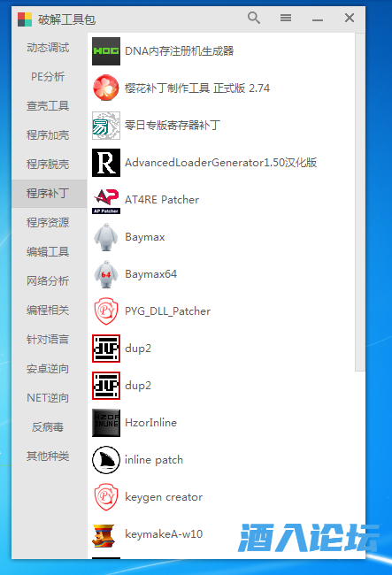Select the PE分析 category
The width and height of the screenshot is (392, 575).
tap(48, 77)
